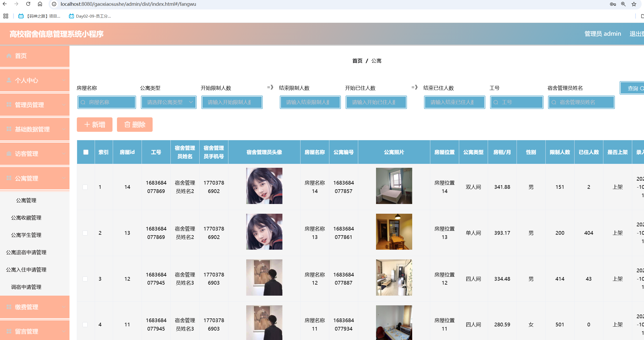The height and width of the screenshot is (340, 644).
Task: Click the apartment photo in row 房屋名称12
Action: pyautogui.click(x=394, y=278)
